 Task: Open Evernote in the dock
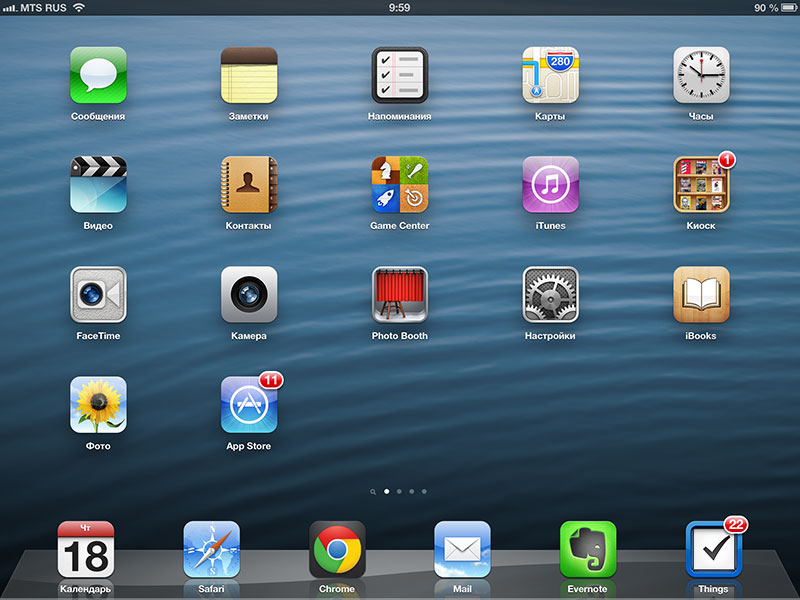pos(588,549)
